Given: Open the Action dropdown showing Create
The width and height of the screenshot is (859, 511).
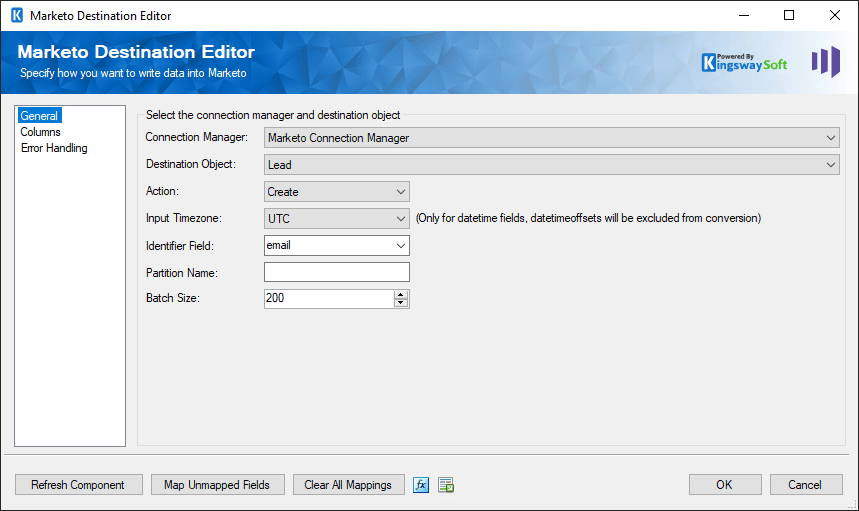Looking at the screenshot, I should tap(336, 192).
